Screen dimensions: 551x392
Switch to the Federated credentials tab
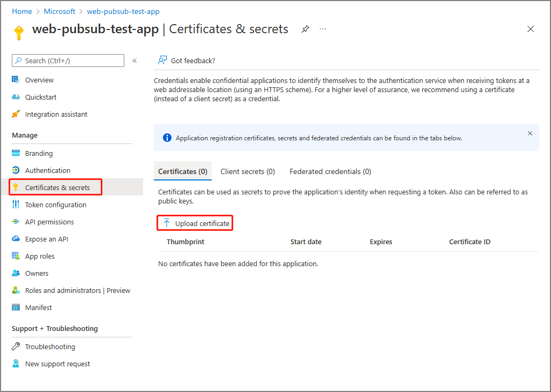click(330, 171)
